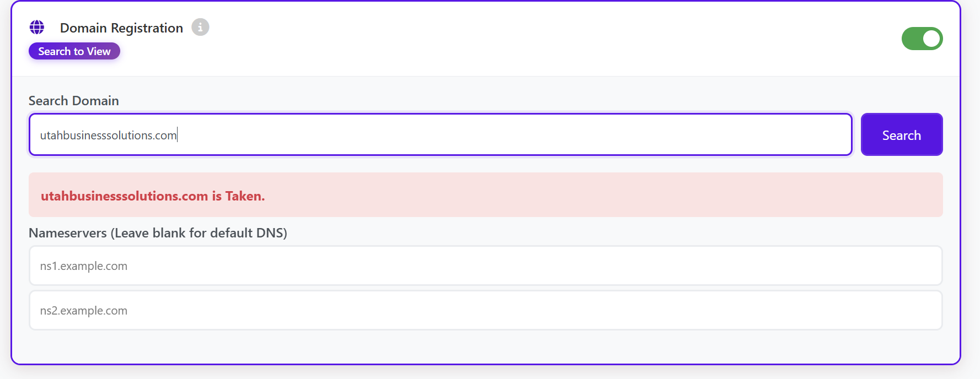Click the info icon next to Domain Registration
Viewport: 980px width, 379px height.
coord(200,27)
